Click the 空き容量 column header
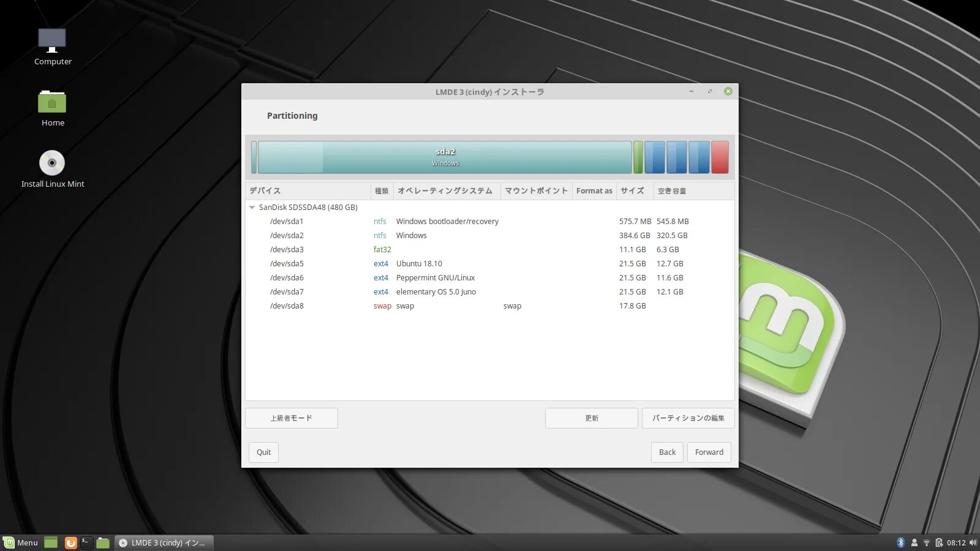 [694, 191]
